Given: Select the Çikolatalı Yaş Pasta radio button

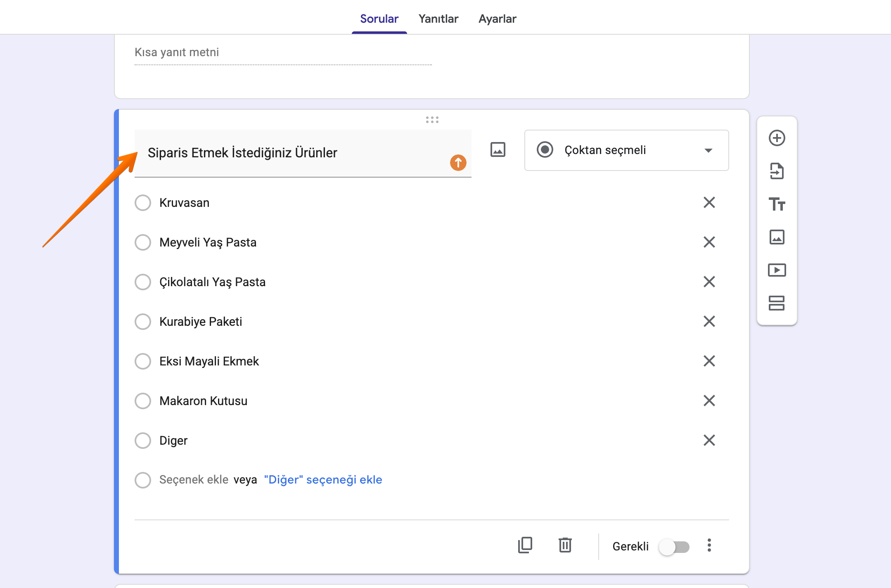Looking at the screenshot, I should tap(143, 282).
